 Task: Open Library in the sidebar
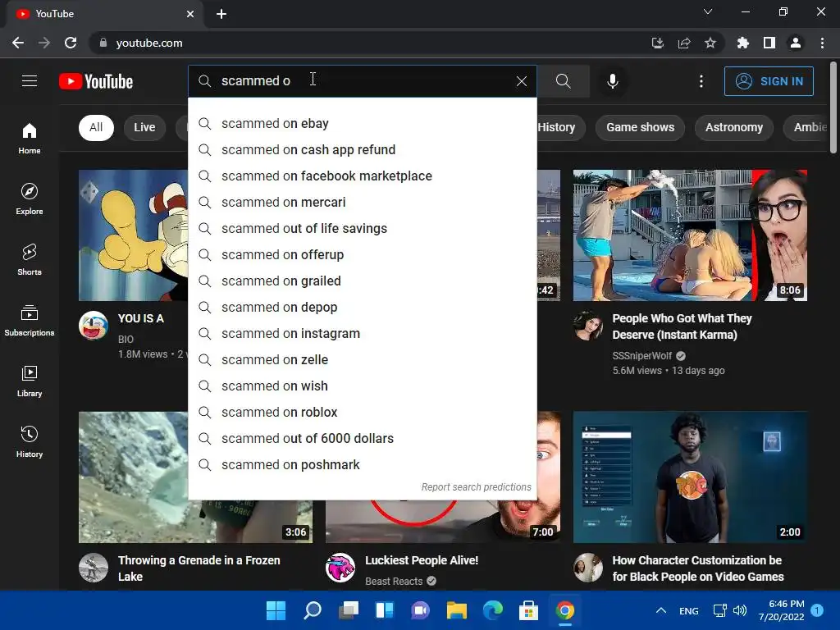(x=30, y=381)
